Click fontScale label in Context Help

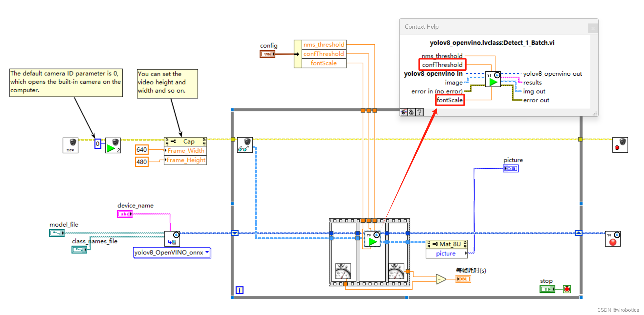tap(450, 100)
